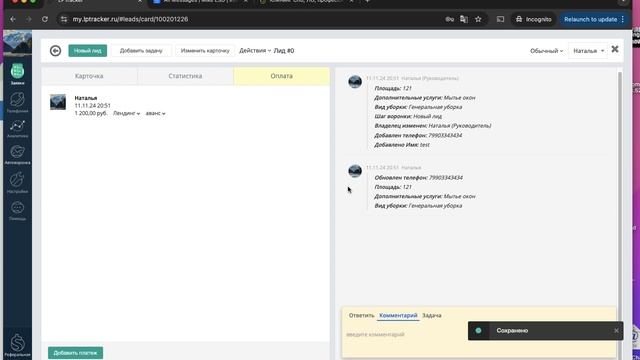Click payment author avatar next to Наталья
Viewport: 640px width, 360px height.
click(58, 102)
